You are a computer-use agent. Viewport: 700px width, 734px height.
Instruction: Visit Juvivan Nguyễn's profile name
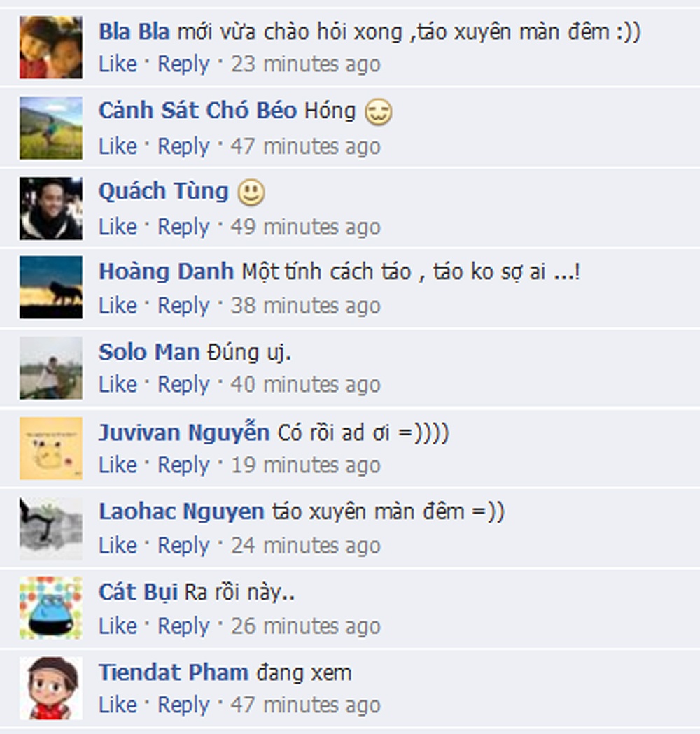pos(184,432)
